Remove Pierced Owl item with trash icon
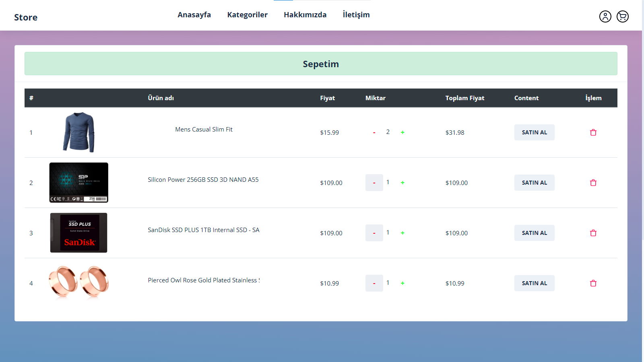Image resolution: width=644 pixels, height=362 pixels. (593, 283)
